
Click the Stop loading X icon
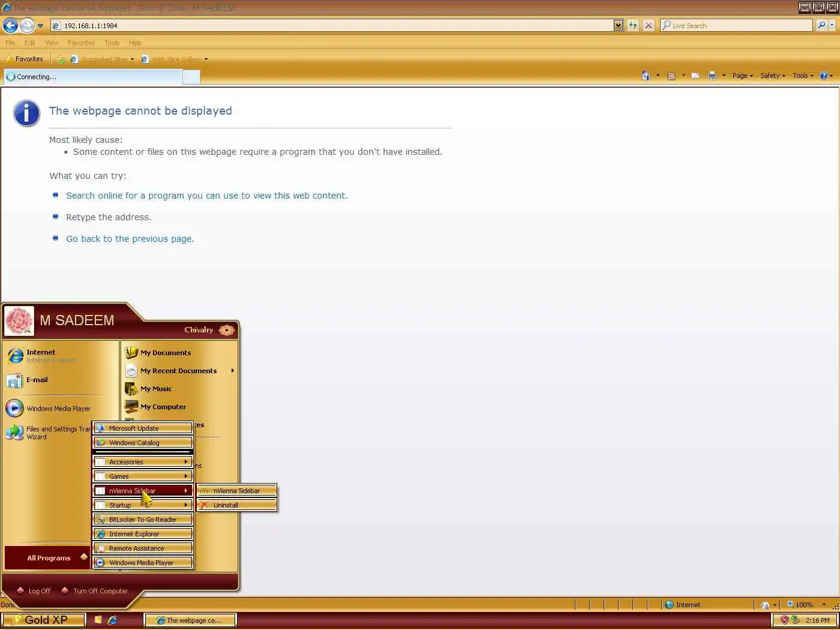(x=649, y=26)
